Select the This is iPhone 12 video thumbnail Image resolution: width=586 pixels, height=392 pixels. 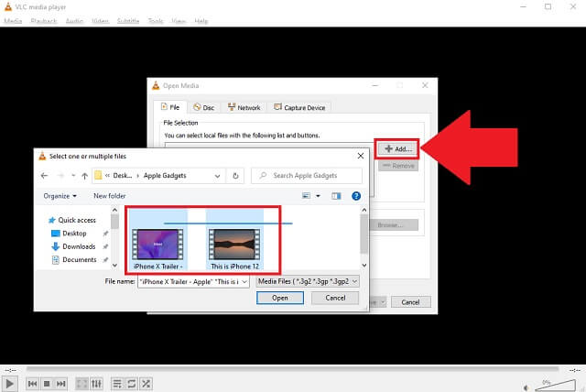[x=234, y=245]
